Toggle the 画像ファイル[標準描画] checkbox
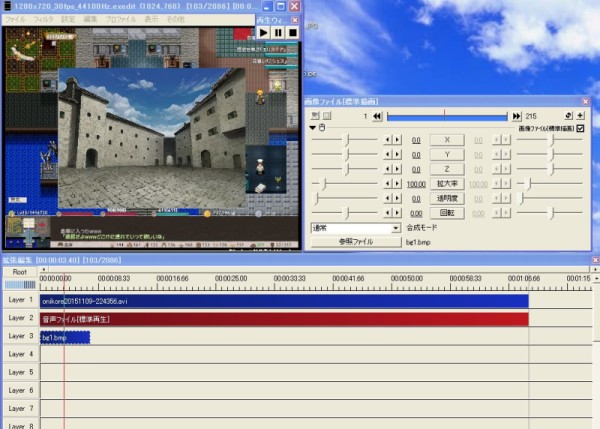 [x=580, y=128]
